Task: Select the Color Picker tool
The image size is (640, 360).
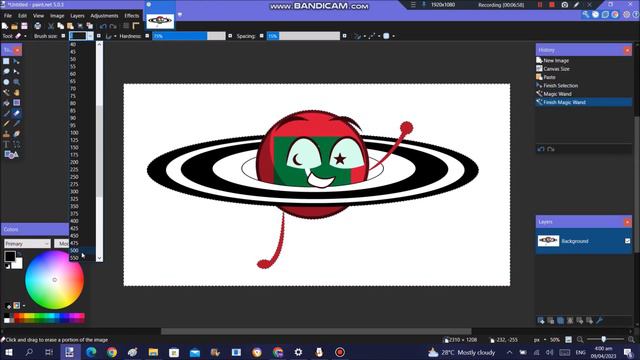Action: coord(16,124)
